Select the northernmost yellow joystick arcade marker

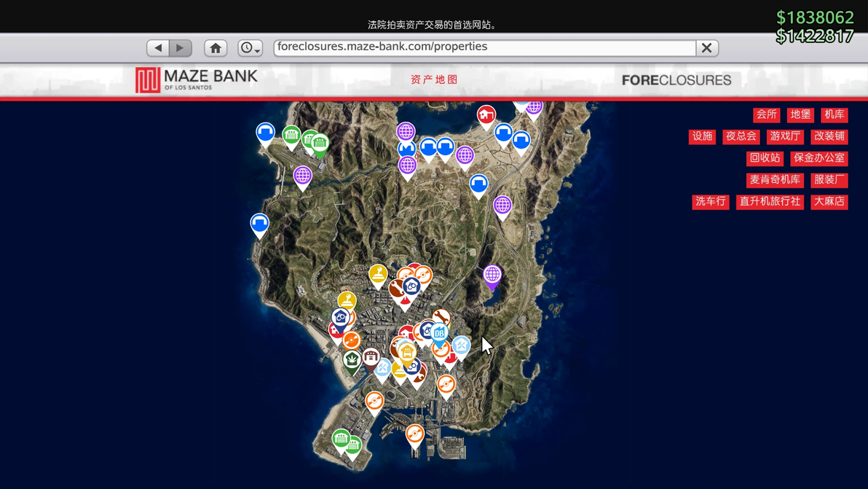pos(378,274)
